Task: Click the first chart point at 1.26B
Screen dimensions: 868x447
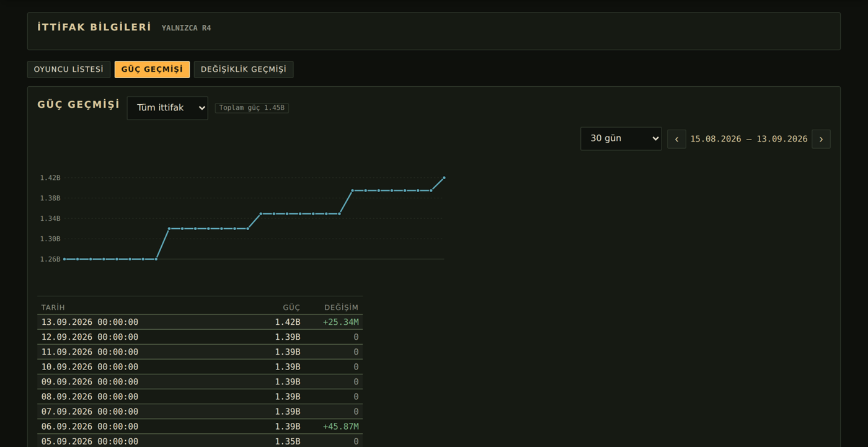Action: (x=64, y=259)
